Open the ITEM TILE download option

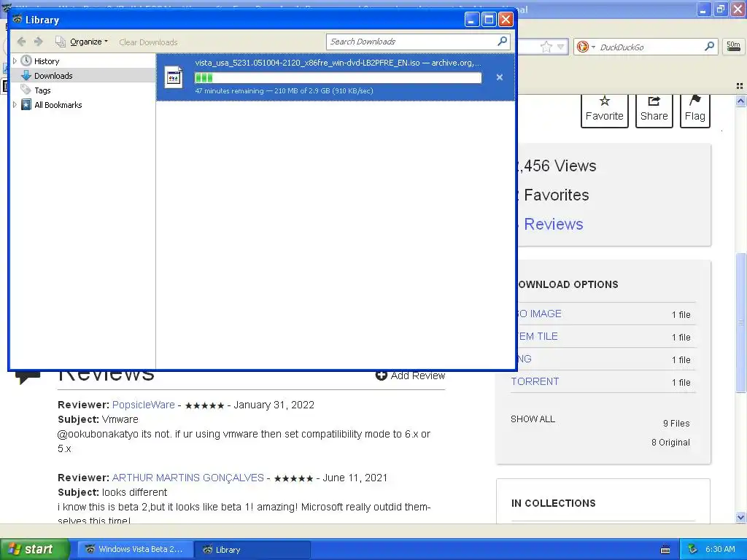pos(538,336)
